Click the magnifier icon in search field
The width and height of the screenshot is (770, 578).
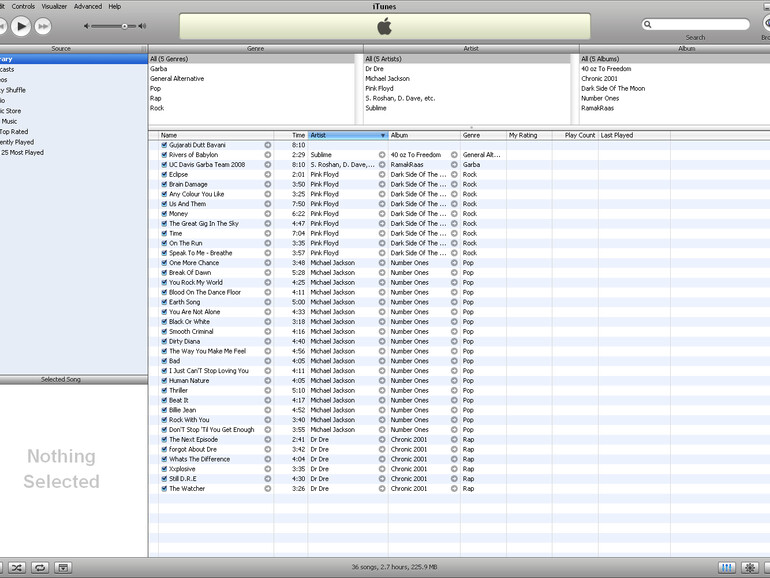(x=648, y=24)
